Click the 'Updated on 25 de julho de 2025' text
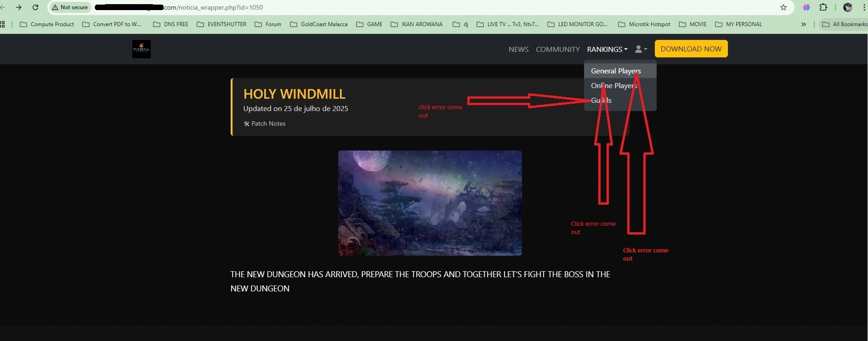Image resolution: width=868 pixels, height=341 pixels. point(296,108)
